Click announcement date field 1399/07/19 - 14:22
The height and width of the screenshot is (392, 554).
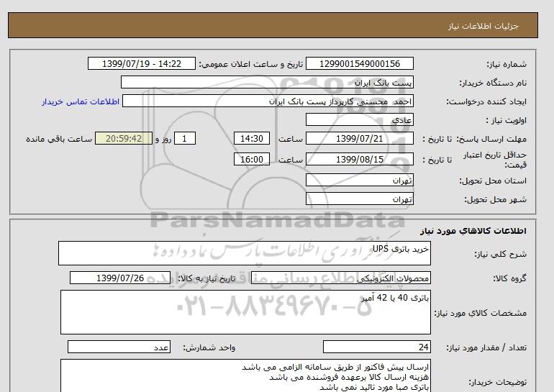141,63
